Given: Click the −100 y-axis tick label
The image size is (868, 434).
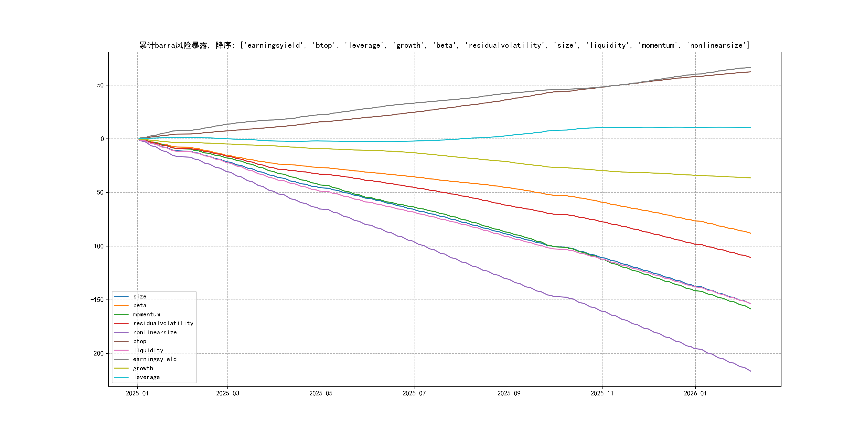Looking at the screenshot, I should coord(97,246).
